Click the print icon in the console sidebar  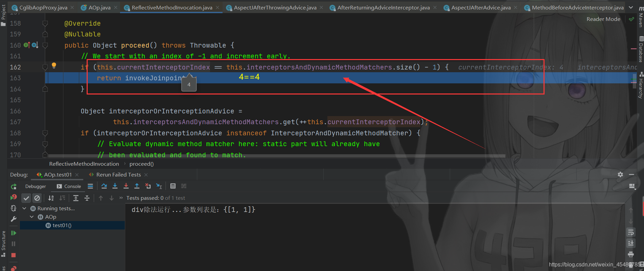point(631,254)
